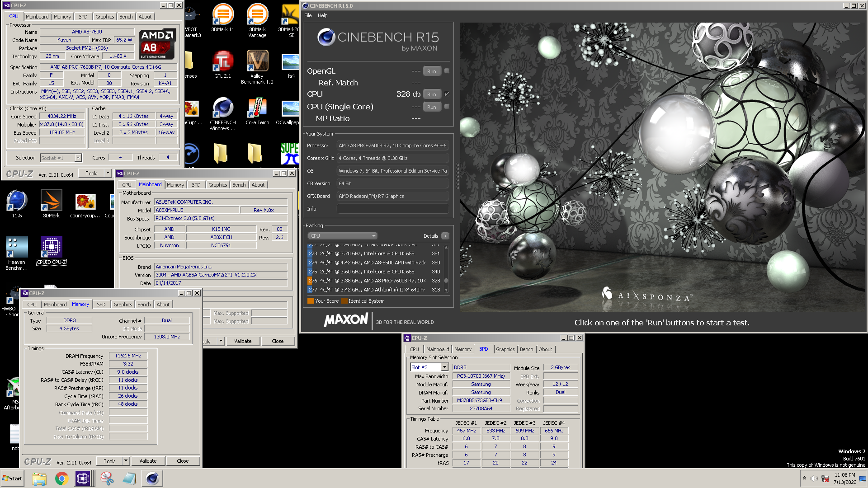Run the CPU Single Core benchmark
The height and width of the screenshot is (488, 868).
point(431,107)
